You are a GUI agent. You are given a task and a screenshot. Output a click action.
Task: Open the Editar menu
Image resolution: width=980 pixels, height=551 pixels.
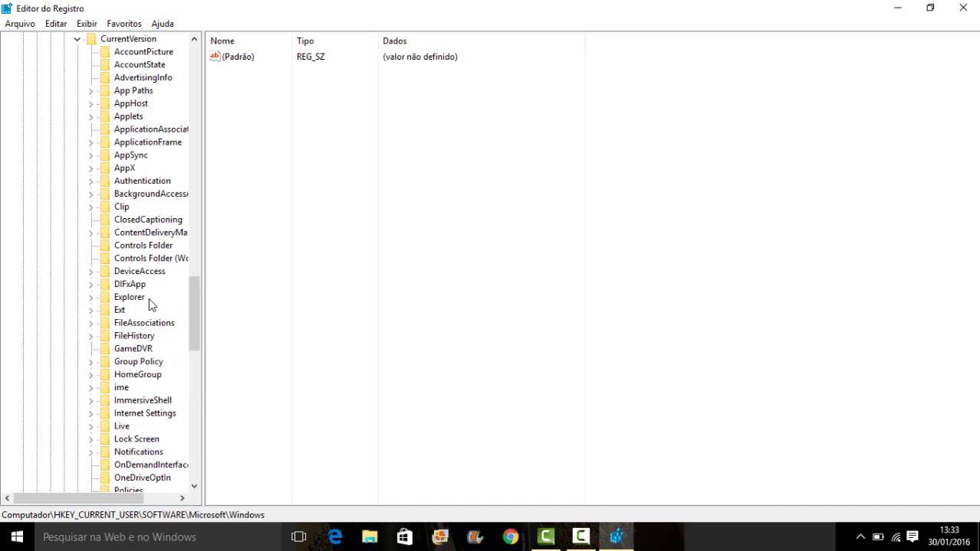coord(56,24)
